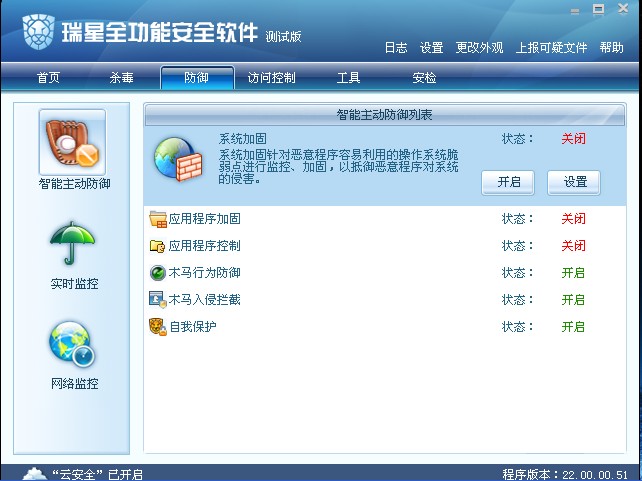Viewport: 642px width, 481px height.
Task: Open 设置 button for 系统加固
Action: (x=574, y=183)
